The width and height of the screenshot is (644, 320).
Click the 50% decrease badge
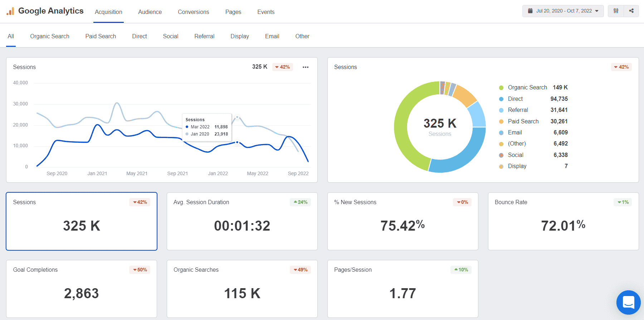click(x=140, y=270)
